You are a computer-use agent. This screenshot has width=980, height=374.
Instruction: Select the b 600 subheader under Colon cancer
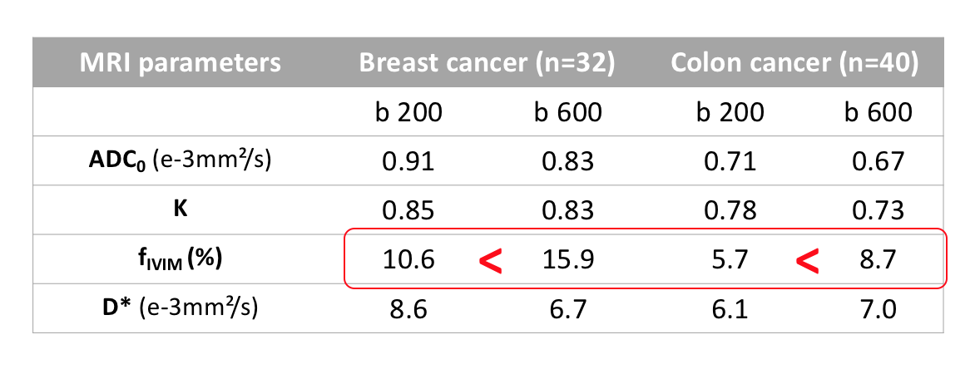coord(878,112)
